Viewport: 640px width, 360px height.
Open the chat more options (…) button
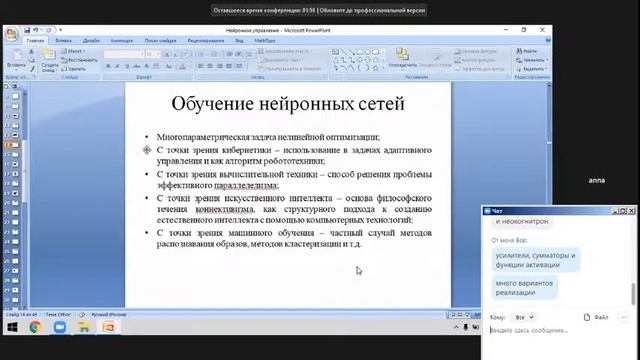(623, 317)
